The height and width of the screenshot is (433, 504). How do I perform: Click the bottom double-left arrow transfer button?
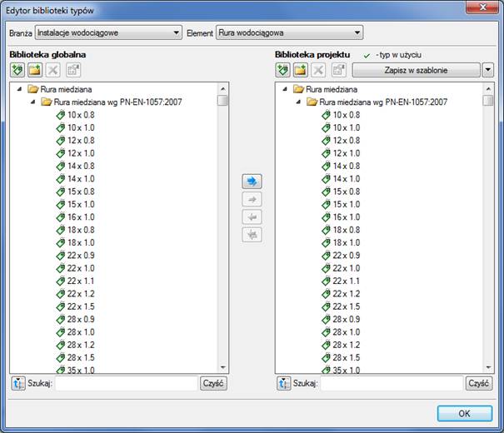point(252,235)
